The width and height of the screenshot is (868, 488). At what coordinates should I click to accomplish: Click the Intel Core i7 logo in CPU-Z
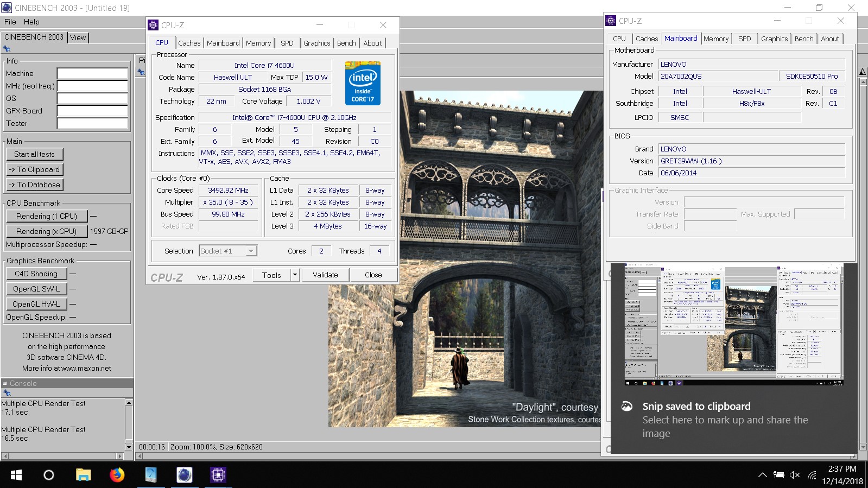click(x=363, y=83)
